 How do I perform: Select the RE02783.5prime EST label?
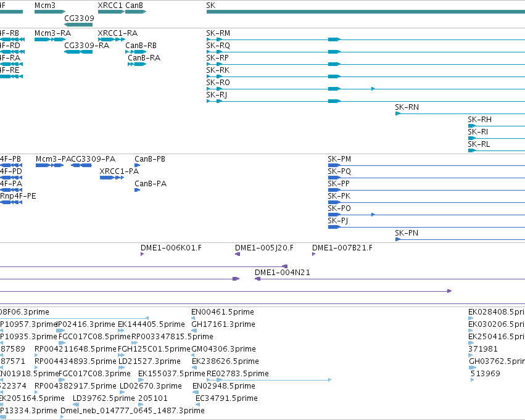point(238,374)
